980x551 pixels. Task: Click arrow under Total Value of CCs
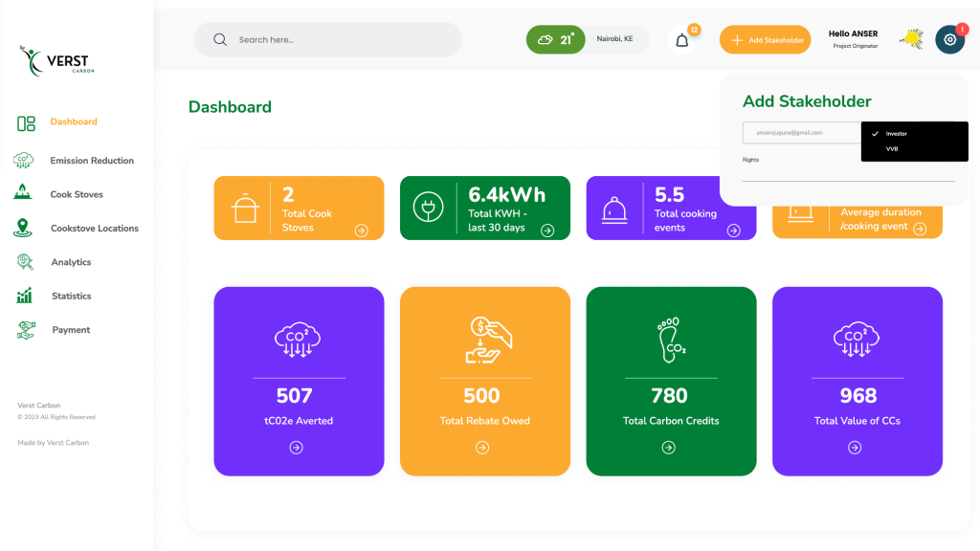coord(855,447)
